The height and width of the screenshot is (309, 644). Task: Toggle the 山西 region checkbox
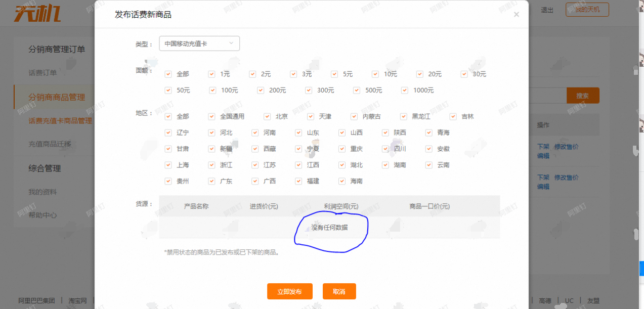[x=342, y=133]
